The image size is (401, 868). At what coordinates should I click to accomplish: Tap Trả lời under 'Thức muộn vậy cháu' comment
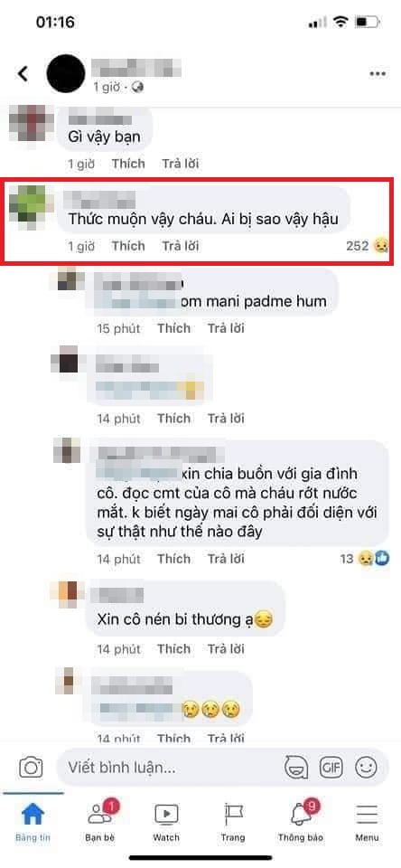point(181,246)
